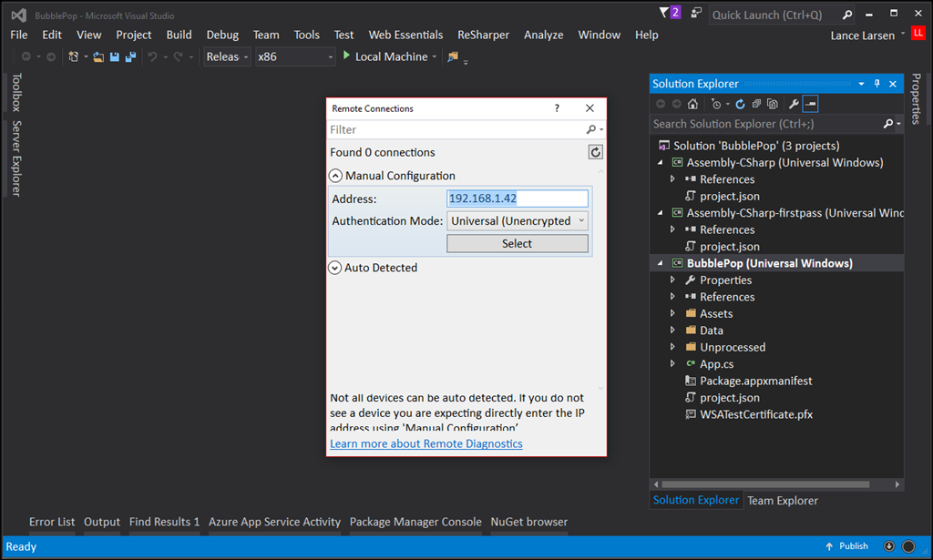
Task: Click the Redo toolbar icon
Action: click(x=178, y=56)
